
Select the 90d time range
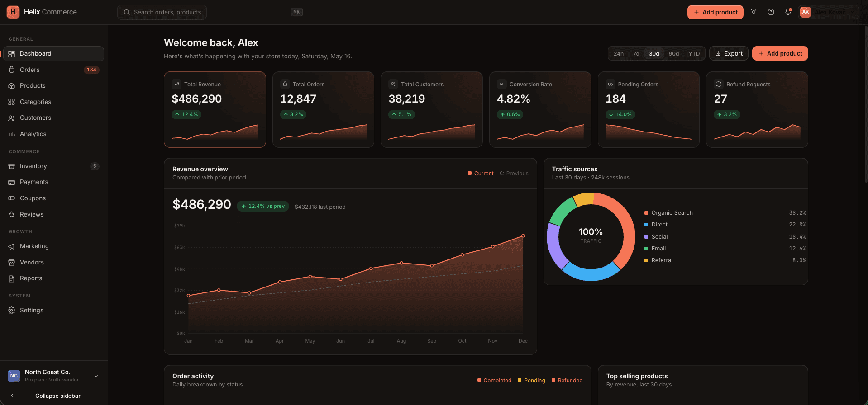click(674, 53)
